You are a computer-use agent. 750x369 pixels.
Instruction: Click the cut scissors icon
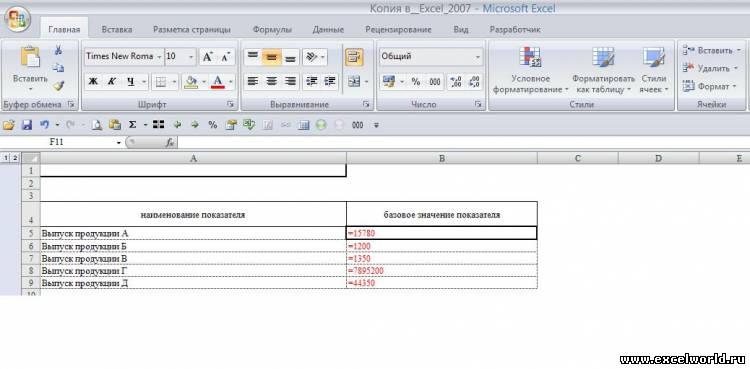[x=58, y=50]
